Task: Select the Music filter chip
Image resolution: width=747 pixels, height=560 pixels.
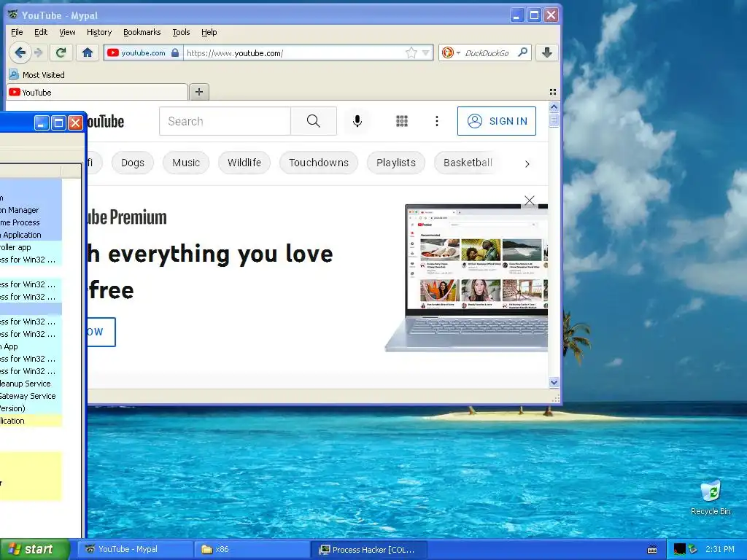Action: point(186,163)
